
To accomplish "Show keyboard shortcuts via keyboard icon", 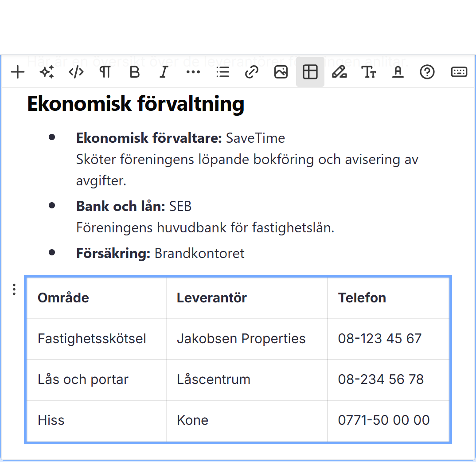I will click(459, 72).
